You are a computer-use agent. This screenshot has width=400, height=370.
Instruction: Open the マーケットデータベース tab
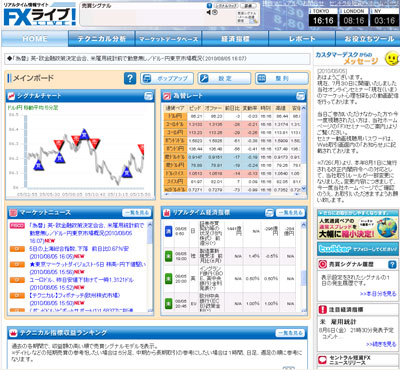168,39
